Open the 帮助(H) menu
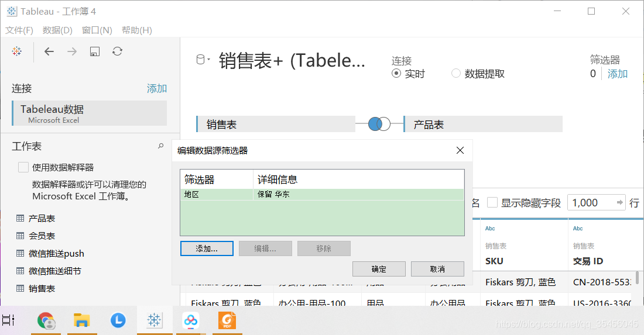The height and width of the screenshot is (335, 644). coord(137,30)
